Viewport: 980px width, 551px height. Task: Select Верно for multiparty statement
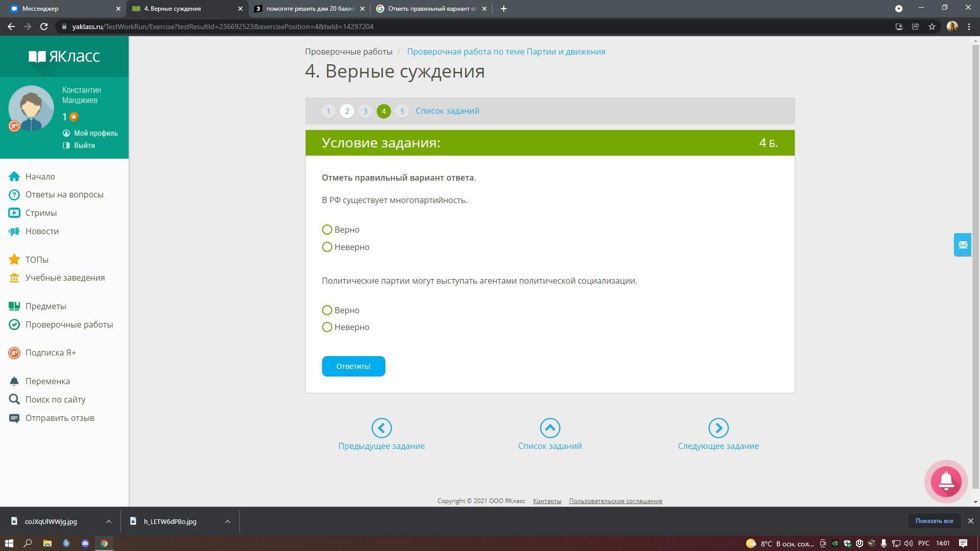pyautogui.click(x=327, y=230)
